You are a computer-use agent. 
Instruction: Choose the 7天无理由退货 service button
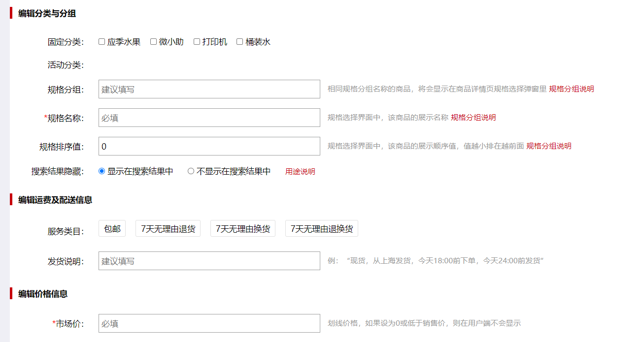(168, 229)
